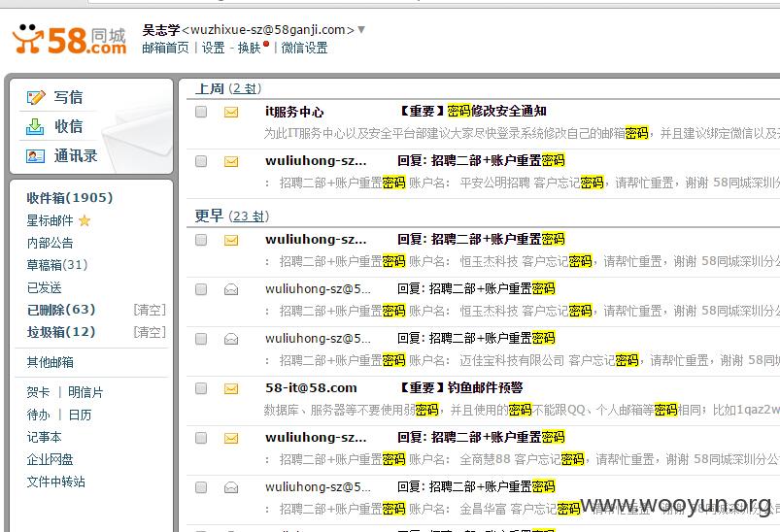Open email 【重要】钓鱼邮件预警
The width and height of the screenshot is (780, 532).
coord(461,387)
